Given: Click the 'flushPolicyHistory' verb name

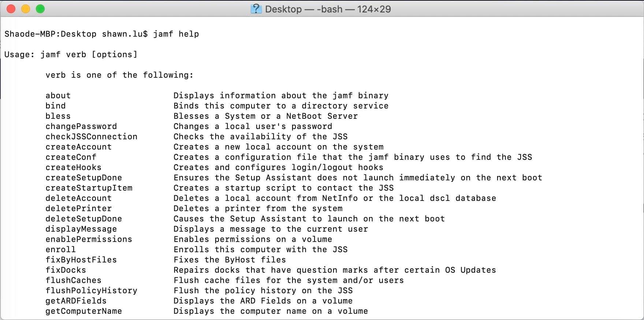Looking at the screenshot, I should [91, 291].
